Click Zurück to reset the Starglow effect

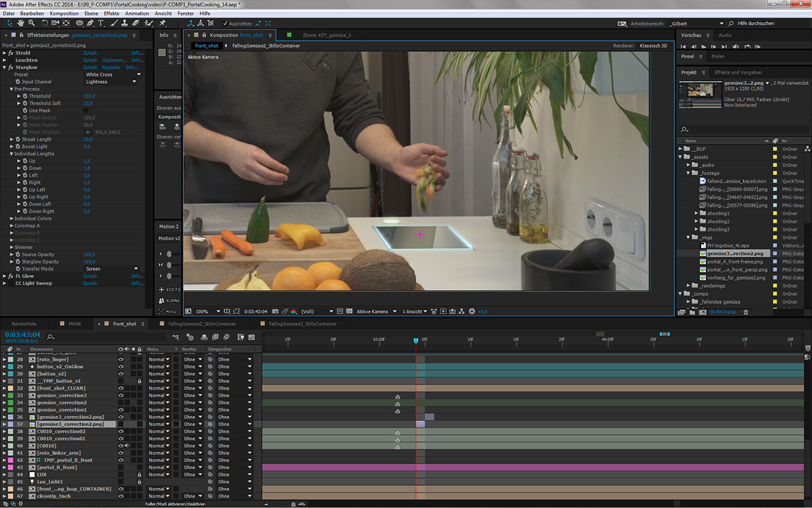90,67
